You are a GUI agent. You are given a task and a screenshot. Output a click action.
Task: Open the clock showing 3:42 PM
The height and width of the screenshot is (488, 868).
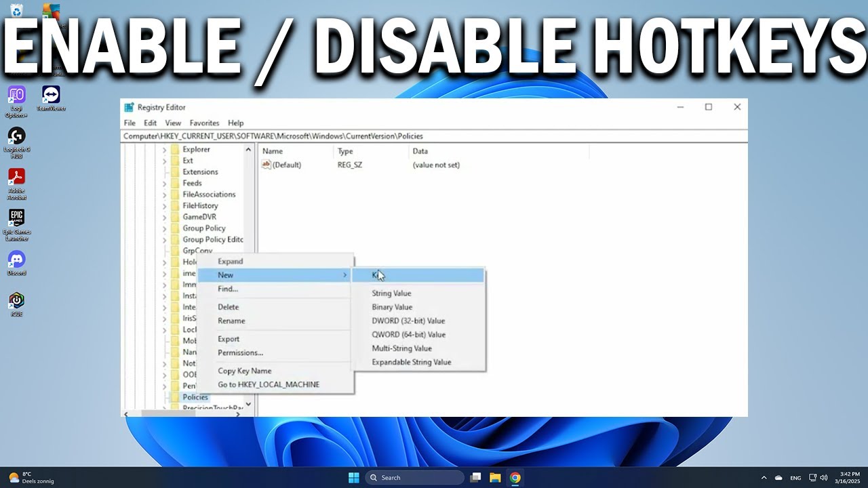(849, 478)
